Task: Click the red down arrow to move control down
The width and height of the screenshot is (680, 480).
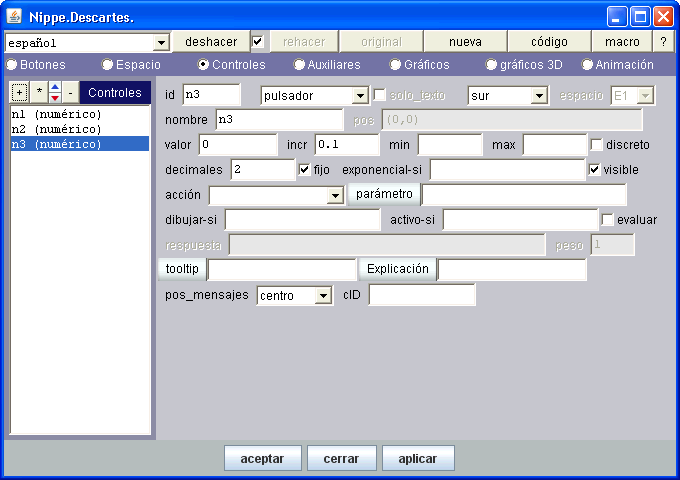Action: tap(55, 97)
